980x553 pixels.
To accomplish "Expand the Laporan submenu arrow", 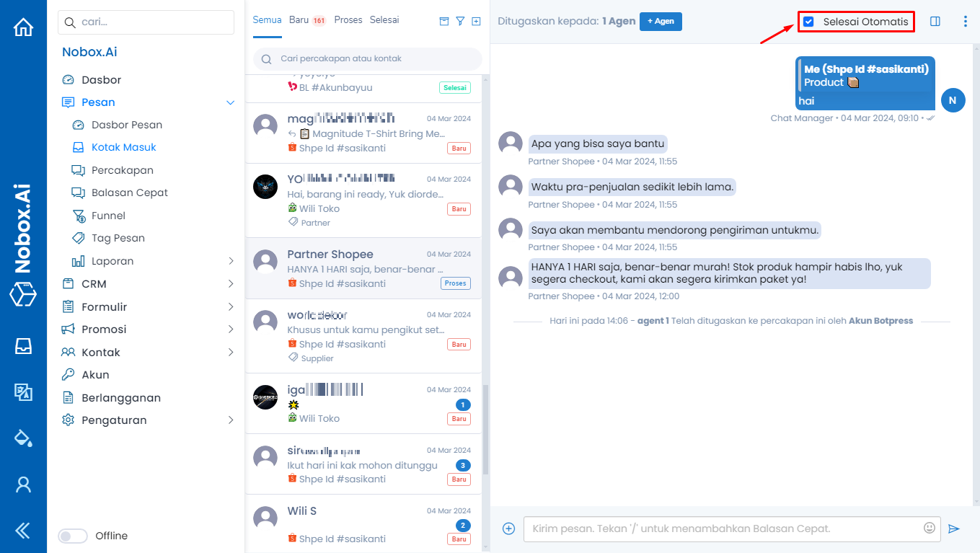I will pyautogui.click(x=231, y=261).
